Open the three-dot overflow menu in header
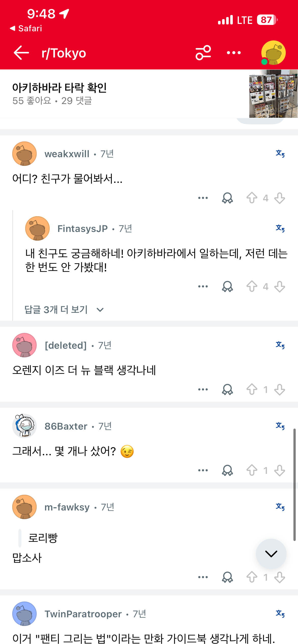The height and width of the screenshot is (644, 298). (x=234, y=53)
